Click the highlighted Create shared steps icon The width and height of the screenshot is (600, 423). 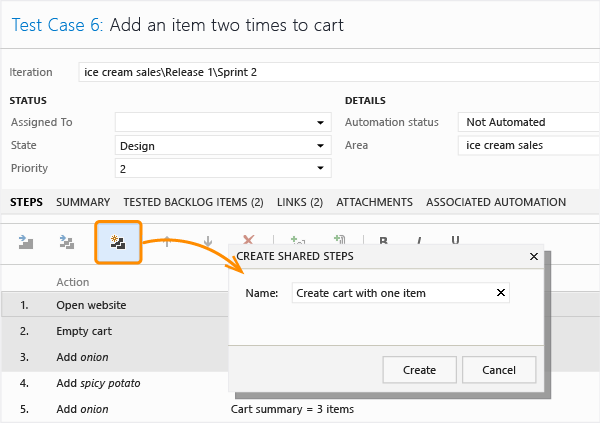(118, 242)
